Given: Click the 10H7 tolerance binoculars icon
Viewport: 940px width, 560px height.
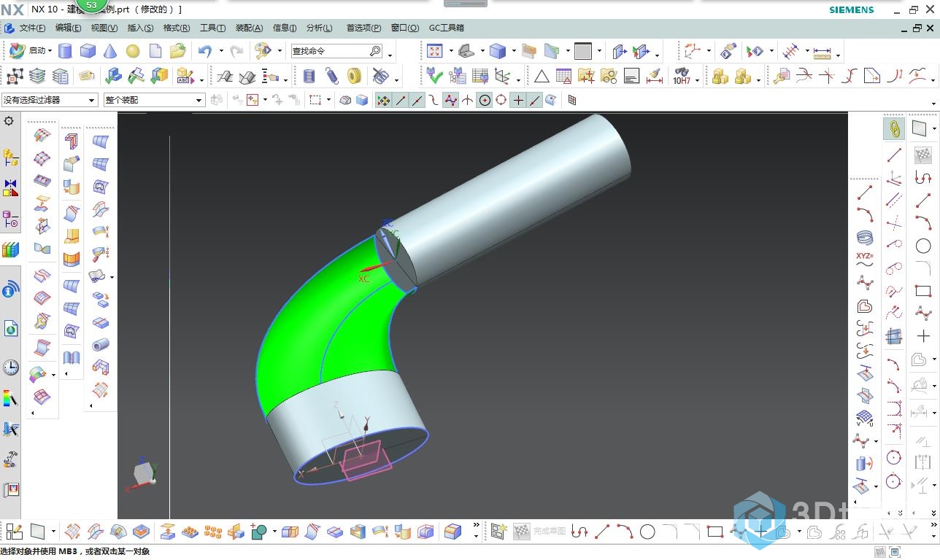Looking at the screenshot, I should click(682, 76).
